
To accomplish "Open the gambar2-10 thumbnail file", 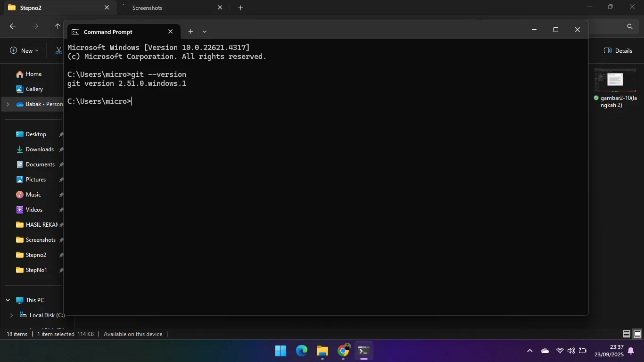I will (615, 80).
